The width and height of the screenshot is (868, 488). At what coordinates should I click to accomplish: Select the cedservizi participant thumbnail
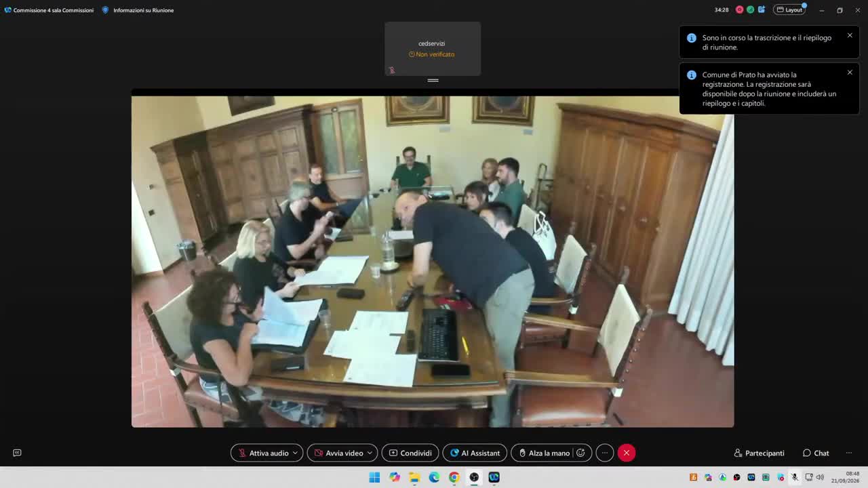[x=433, y=49]
